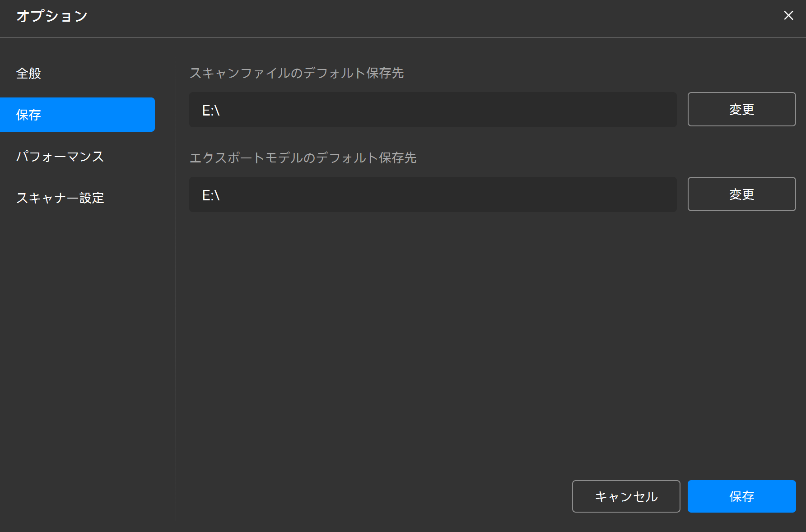Screen dimensions: 806x532
Task: Switch to the パフォーマンス section
Action: (x=60, y=157)
